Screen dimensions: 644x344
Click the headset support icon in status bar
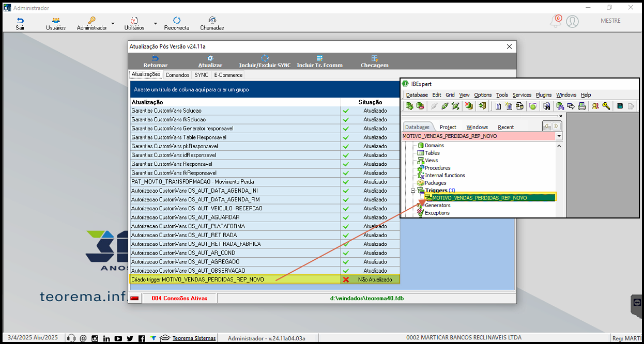[x=71, y=338]
